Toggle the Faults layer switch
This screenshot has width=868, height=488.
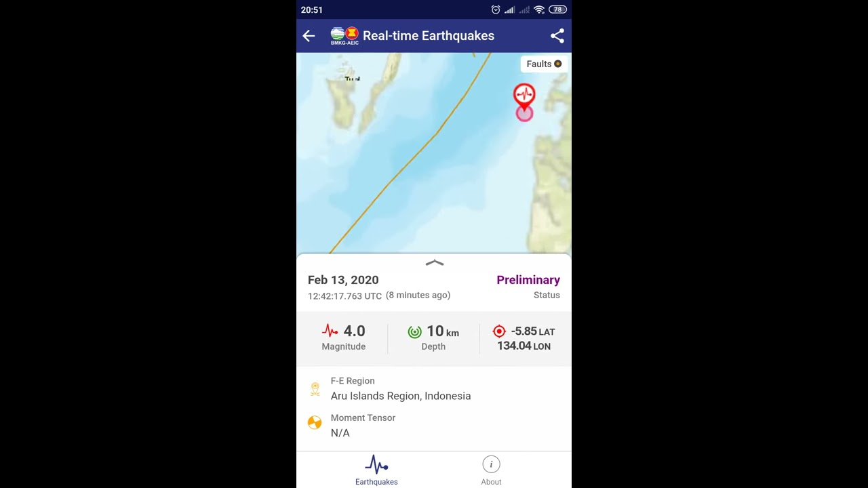click(545, 64)
